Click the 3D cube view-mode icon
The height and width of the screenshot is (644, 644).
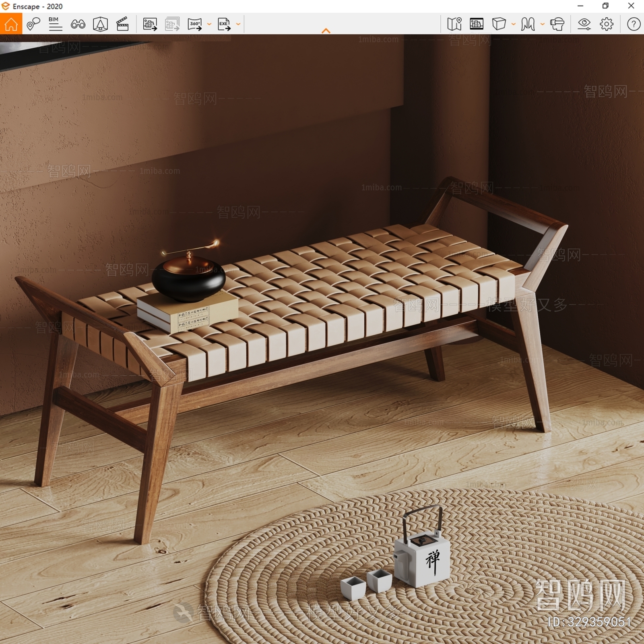point(499,24)
